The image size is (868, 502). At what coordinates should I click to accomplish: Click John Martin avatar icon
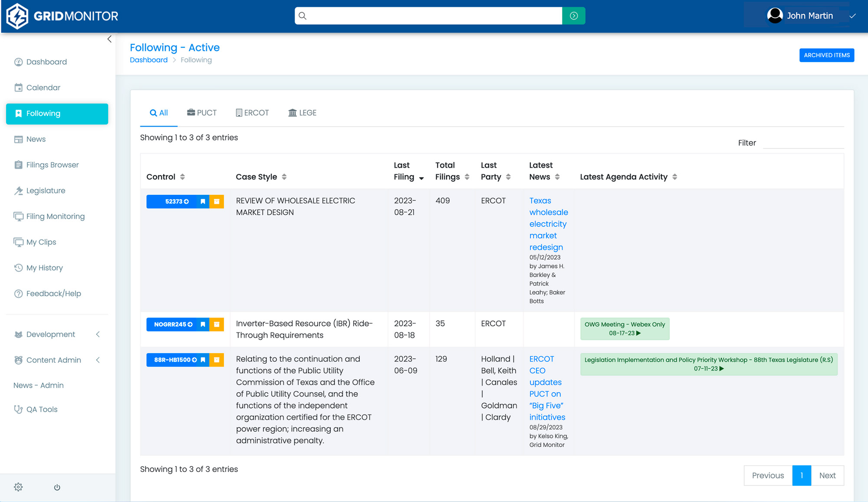click(x=775, y=16)
